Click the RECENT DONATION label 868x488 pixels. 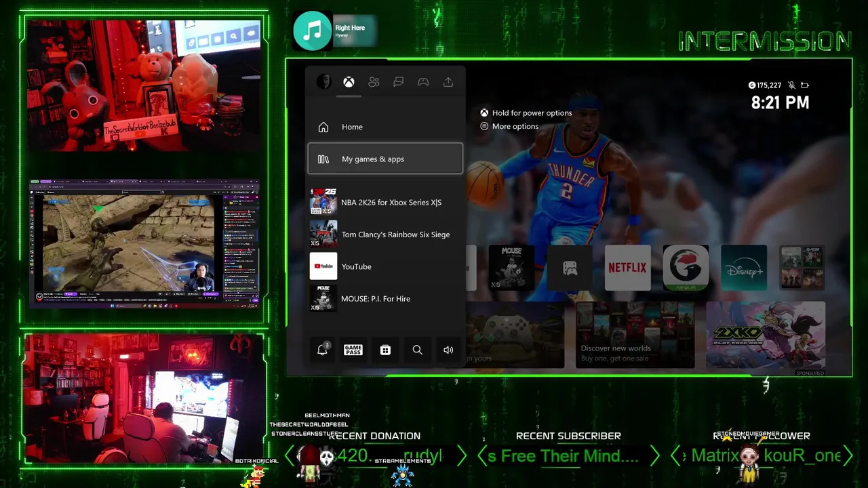[374, 436]
